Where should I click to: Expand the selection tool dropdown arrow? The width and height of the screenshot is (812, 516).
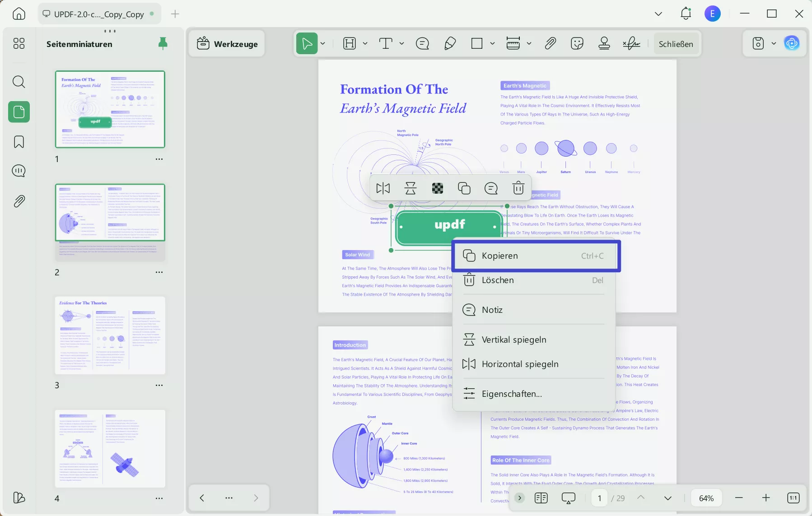tap(323, 43)
